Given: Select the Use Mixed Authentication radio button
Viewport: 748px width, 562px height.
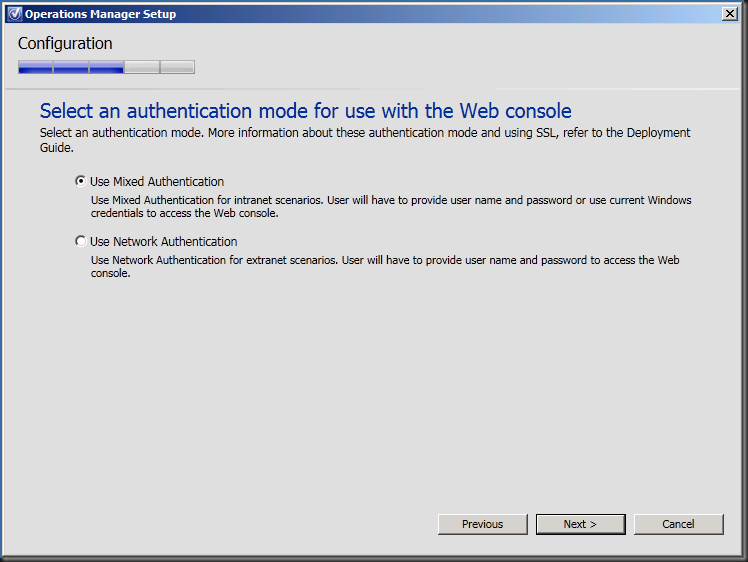Looking at the screenshot, I should [81, 182].
